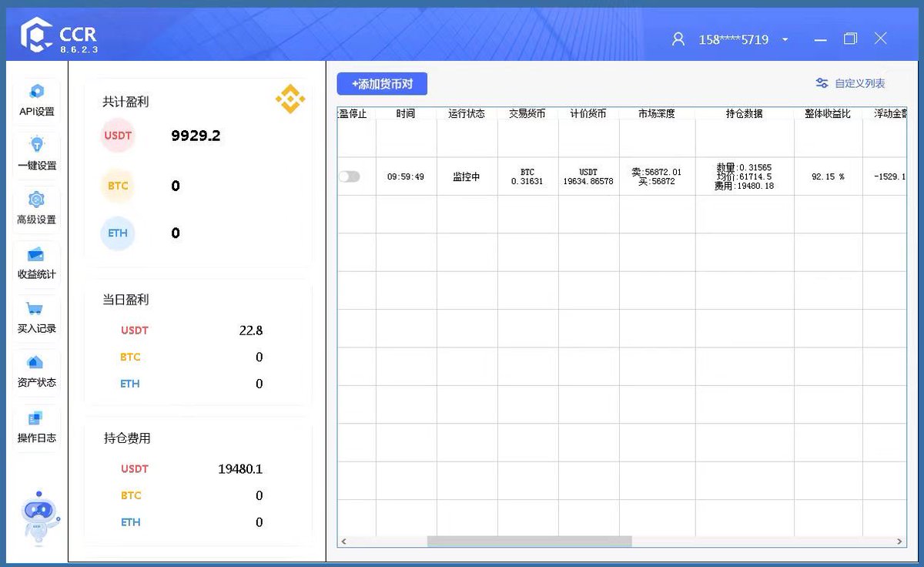Click the 持仓费用 heading
The image size is (924, 567).
click(127, 438)
